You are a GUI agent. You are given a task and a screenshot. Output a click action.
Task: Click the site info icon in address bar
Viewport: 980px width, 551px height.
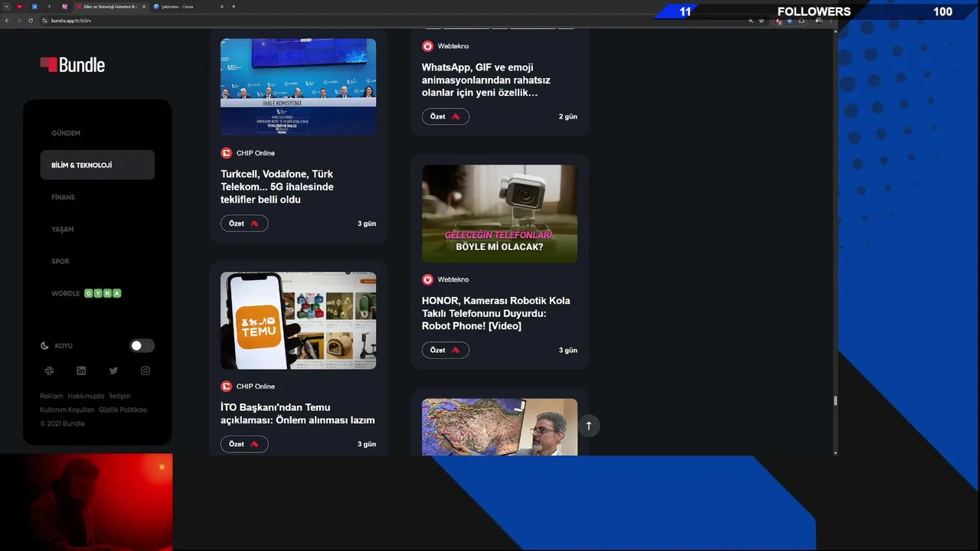point(44,21)
